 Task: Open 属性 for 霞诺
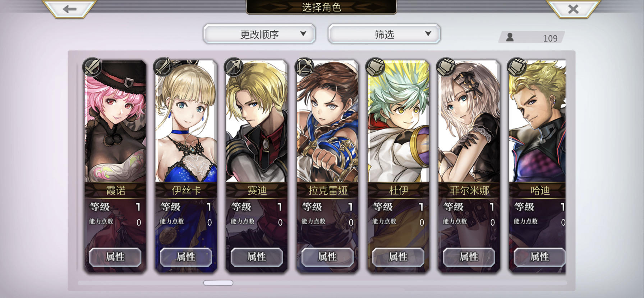115,257
